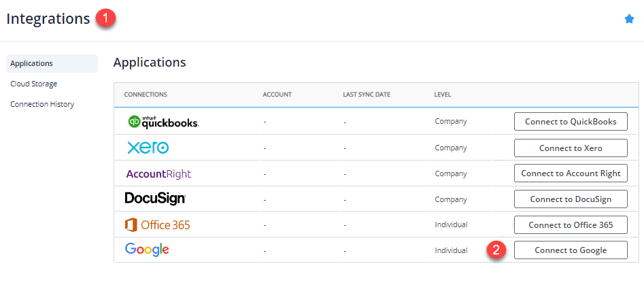Viewport: 644px width, 283px height.
Task: Click Company level in QuickBooks row
Action: point(451,122)
